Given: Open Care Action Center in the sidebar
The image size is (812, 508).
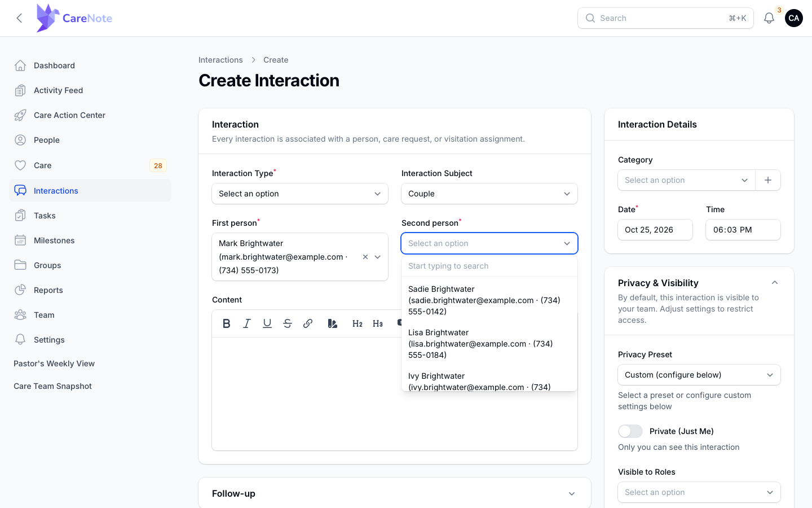Looking at the screenshot, I should [90, 115].
